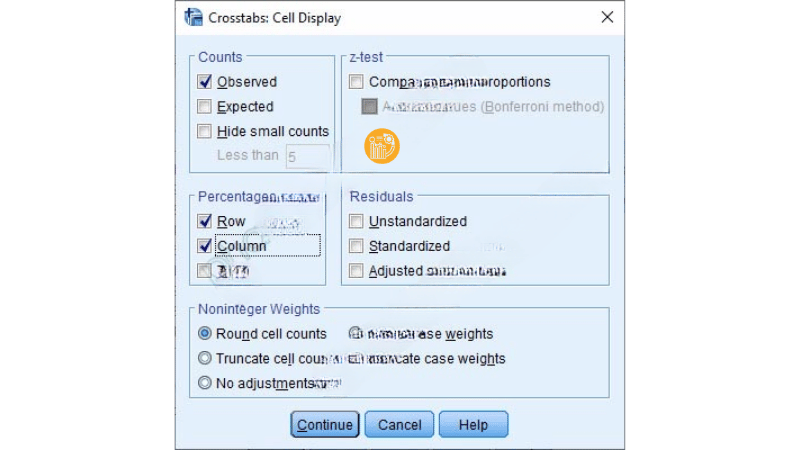Uncheck the Row percentages checkbox
Screen dimensions: 800x450
pos(205,222)
